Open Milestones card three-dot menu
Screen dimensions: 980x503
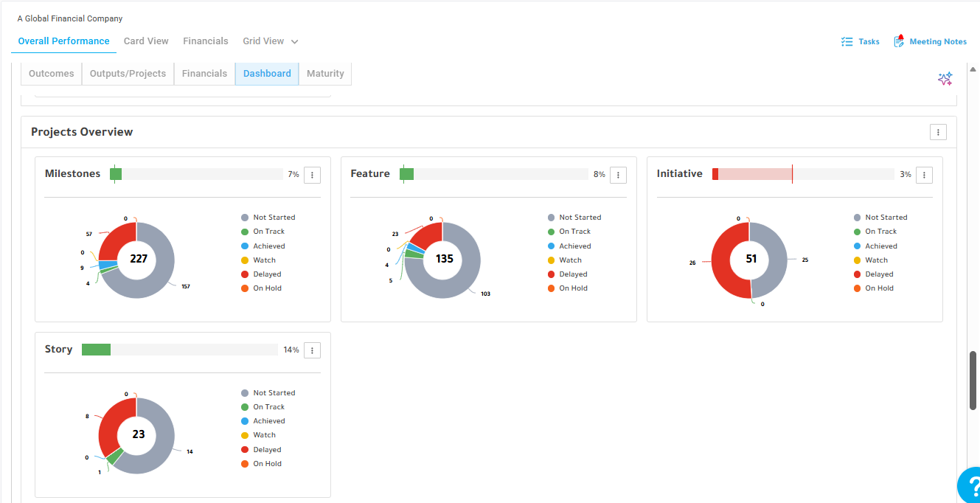point(312,175)
